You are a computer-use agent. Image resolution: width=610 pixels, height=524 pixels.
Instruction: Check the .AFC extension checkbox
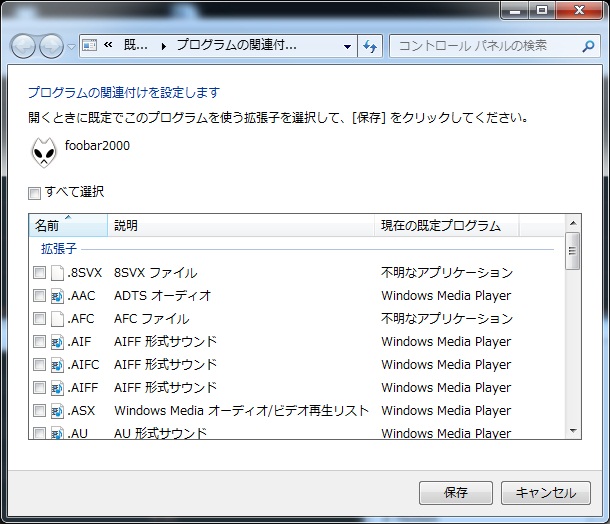[x=39, y=318]
